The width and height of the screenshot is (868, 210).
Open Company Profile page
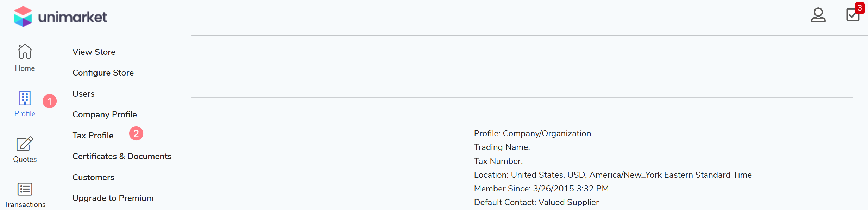[105, 114]
